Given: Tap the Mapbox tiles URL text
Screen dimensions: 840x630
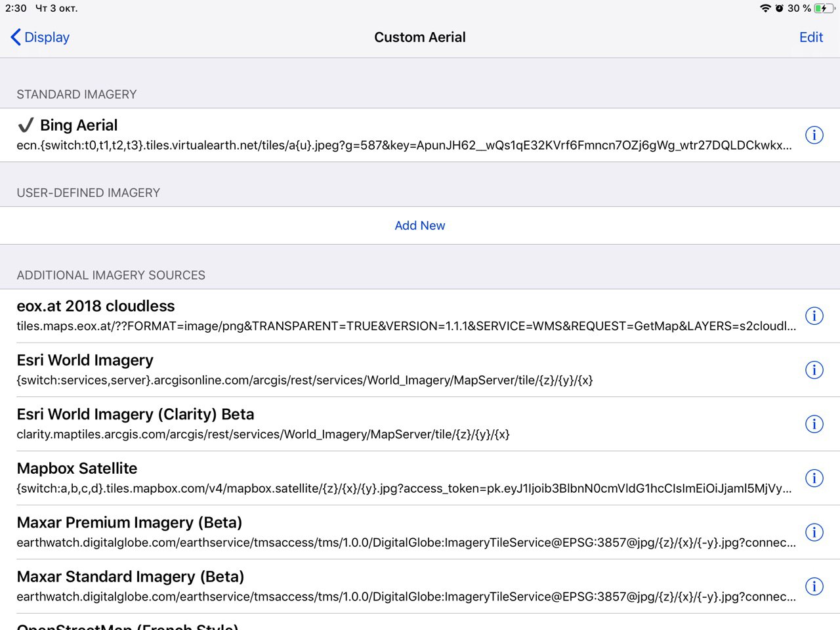Looking at the screenshot, I should pyautogui.click(x=404, y=489).
